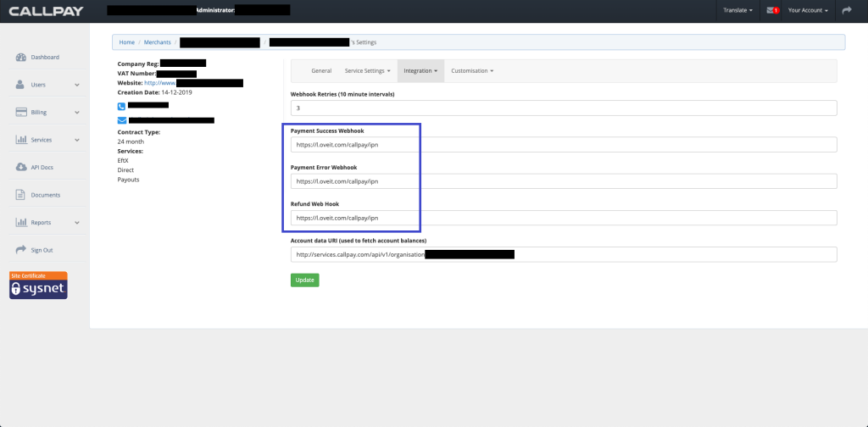Switch to the General tab
Image resolution: width=868 pixels, height=427 pixels.
pos(321,71)
